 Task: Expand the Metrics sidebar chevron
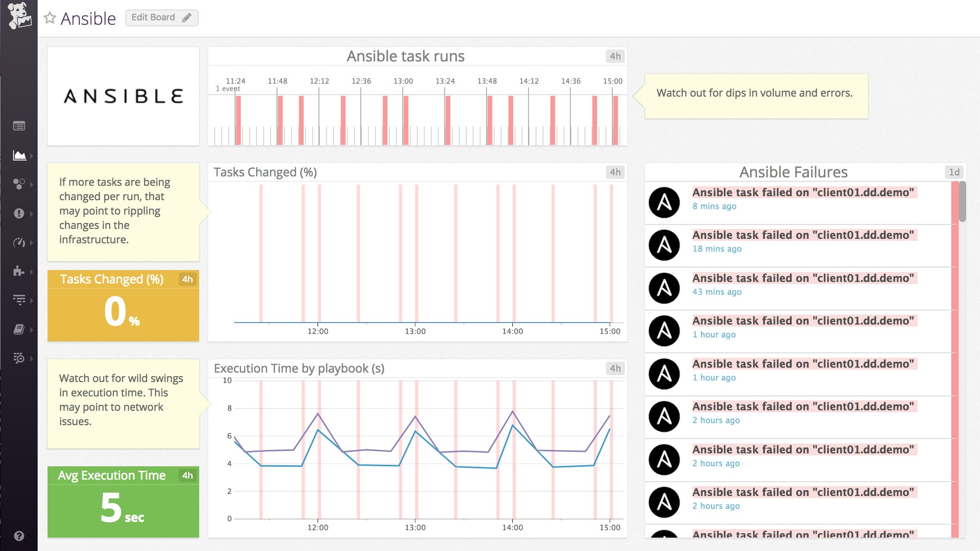pos(32,155)
